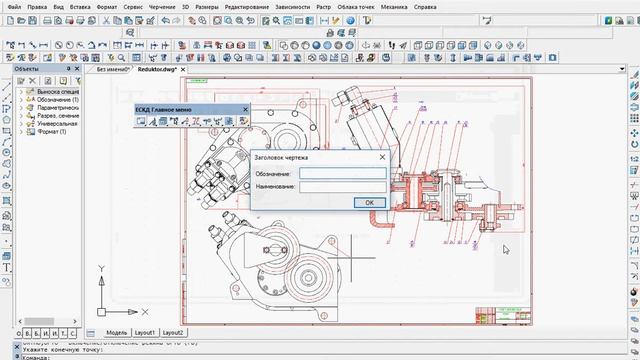Click the Rotate tool in the right toolbar
This screenshot has width=640, height=360.
[634, 144]
